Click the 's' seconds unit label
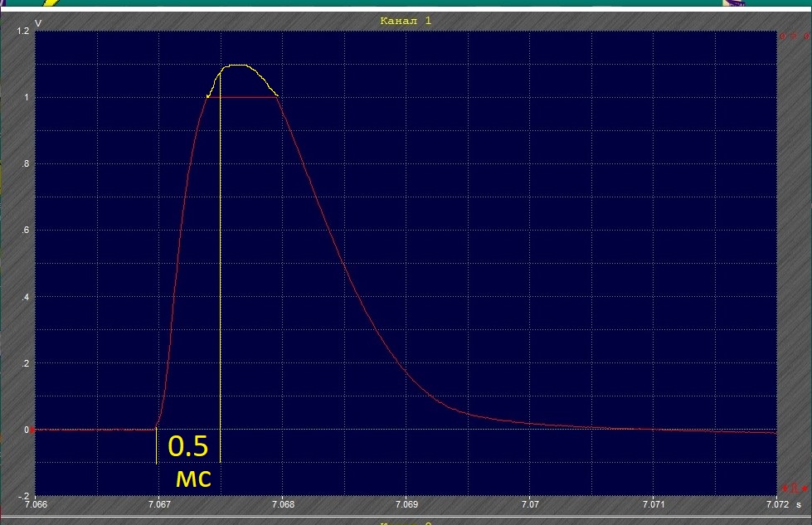This screenshot has height=525, width=812. click(799, 505)
